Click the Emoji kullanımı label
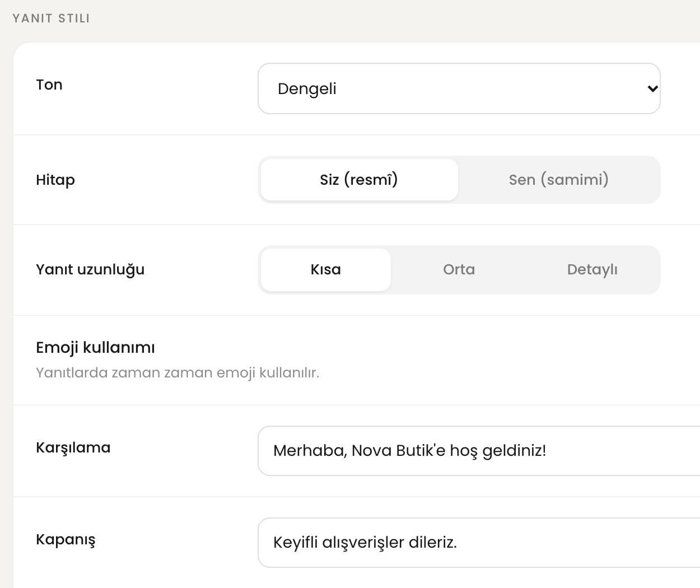The height and width of the screenshot is (588, 700). pos(95,348)
